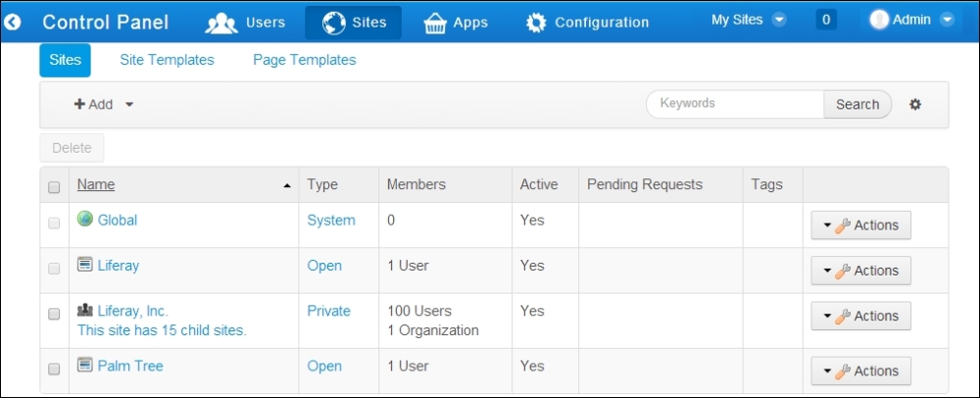Viewport: 980px width, 398px height.
Task: Click the '100 Users' members text
Action: [x=419, y=311]
